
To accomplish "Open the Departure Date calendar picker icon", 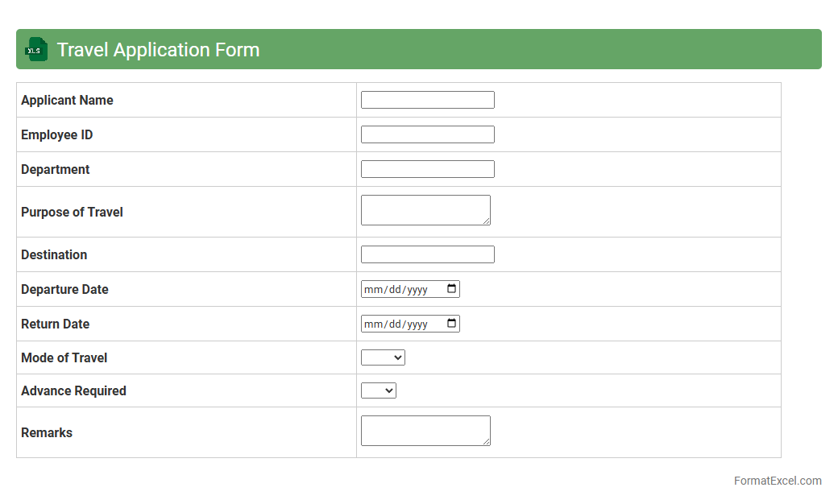I will coord(452,289).
